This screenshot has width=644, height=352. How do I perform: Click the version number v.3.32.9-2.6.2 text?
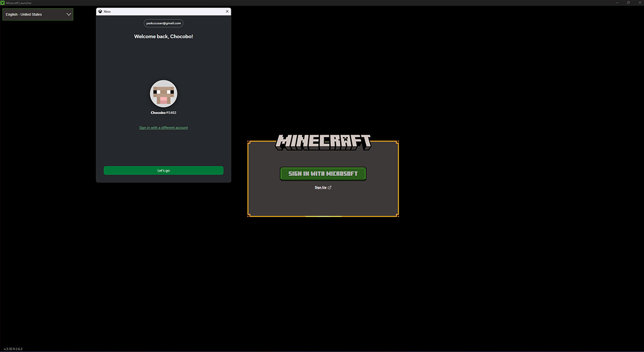(x=13, y=349)
